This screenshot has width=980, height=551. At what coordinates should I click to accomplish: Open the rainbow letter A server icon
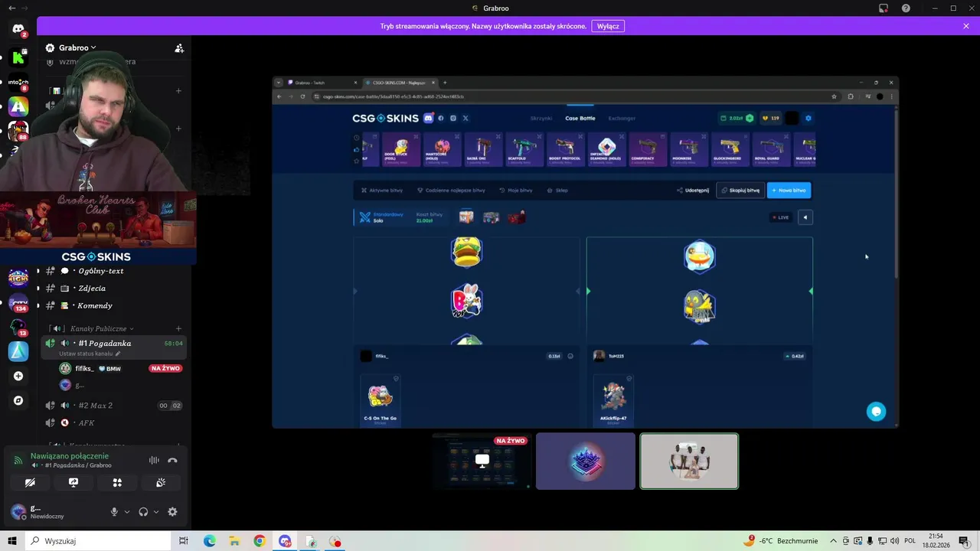(x=18, y=106)
